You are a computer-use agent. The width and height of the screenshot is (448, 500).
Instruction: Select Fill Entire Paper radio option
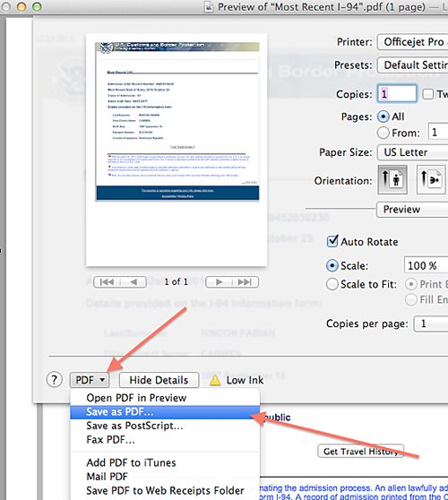[411, 299]
